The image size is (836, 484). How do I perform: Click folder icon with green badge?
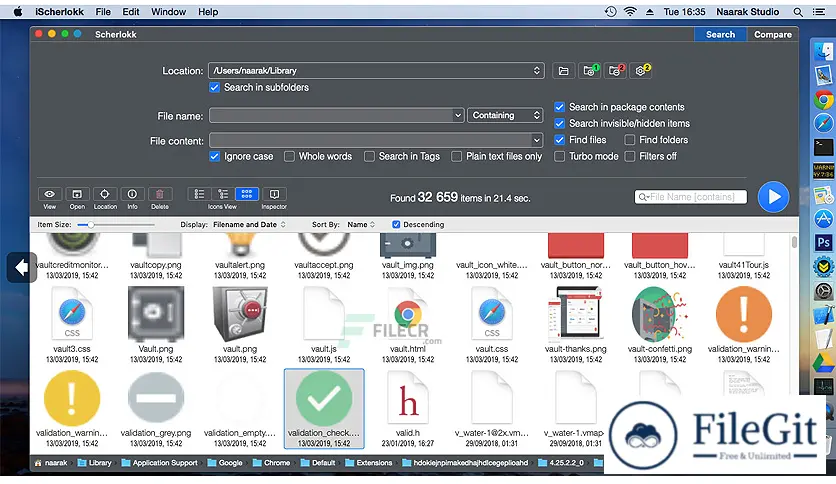click(x=590, y=71)
